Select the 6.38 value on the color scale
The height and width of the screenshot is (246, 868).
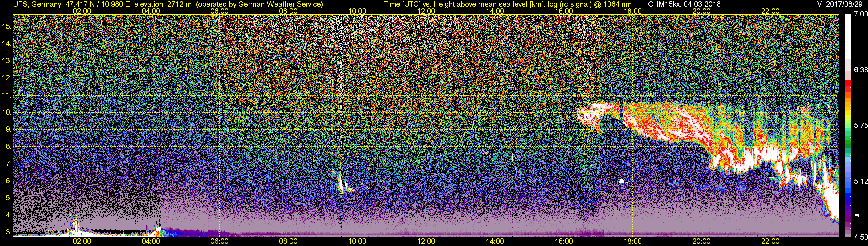(x=861, y=70)
